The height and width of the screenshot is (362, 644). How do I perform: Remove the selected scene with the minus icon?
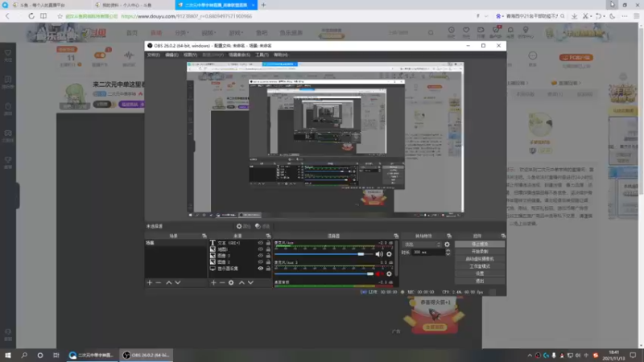coord(159,283)
